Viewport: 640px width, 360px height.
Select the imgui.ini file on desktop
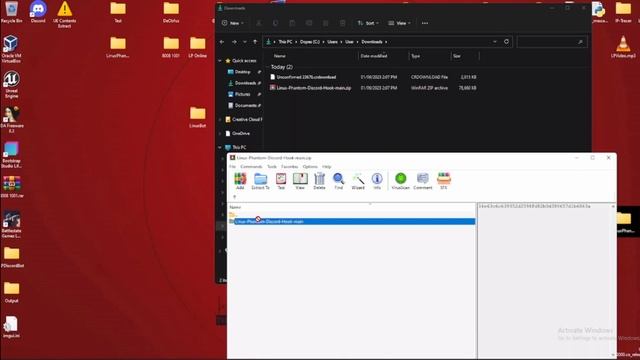[x=11, y=327]
